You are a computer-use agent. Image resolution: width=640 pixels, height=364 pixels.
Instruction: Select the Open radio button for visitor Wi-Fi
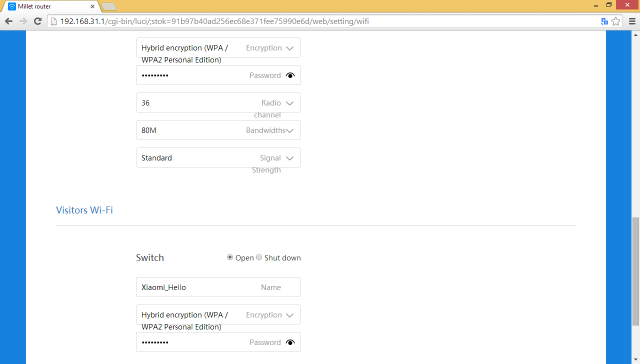pyautogui.click(x=230, y=257)
